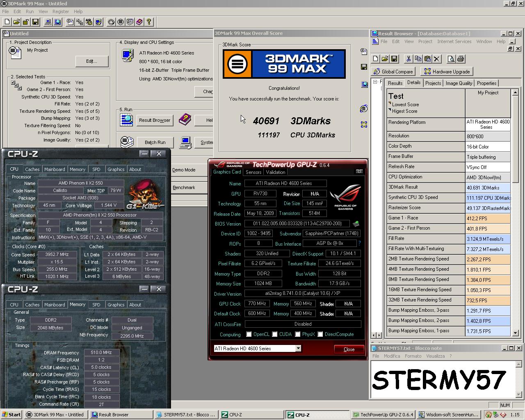
Task: Click the Close button in GPU-Z
Action: tap(349, 349)
